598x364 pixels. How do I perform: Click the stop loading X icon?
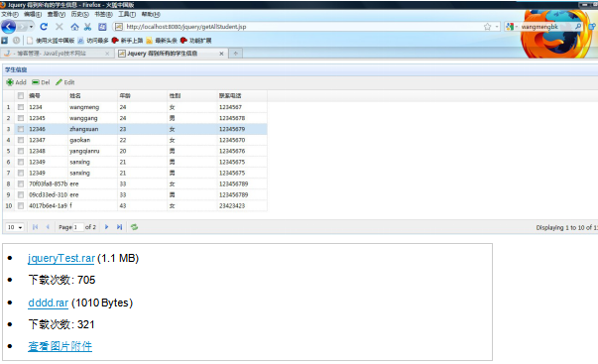point(60,27)
